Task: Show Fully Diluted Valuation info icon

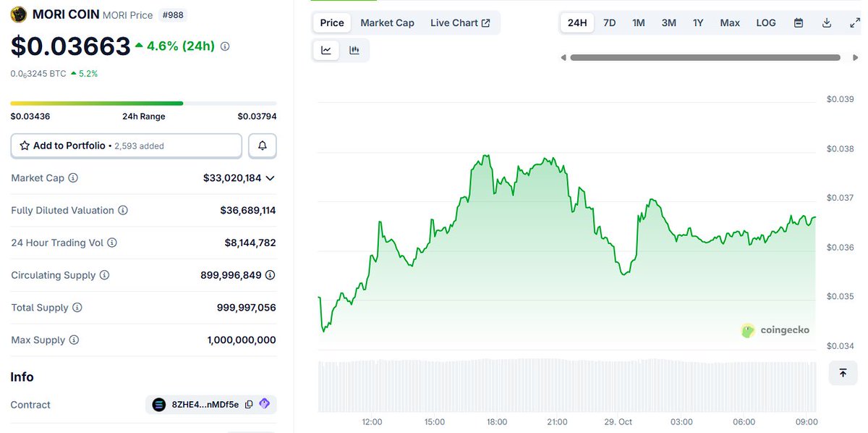Action: click(x=123, y=211)
